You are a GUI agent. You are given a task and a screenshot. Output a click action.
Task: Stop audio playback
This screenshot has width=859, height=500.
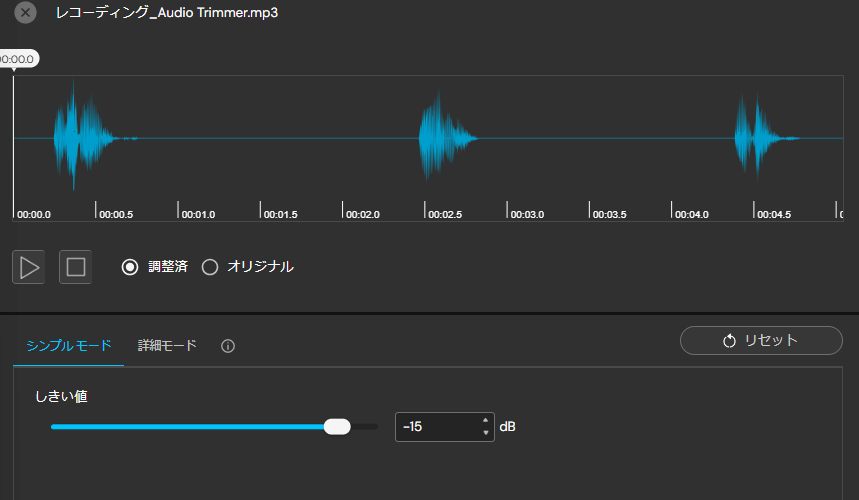pyautogui.click(x=76, y=267)
